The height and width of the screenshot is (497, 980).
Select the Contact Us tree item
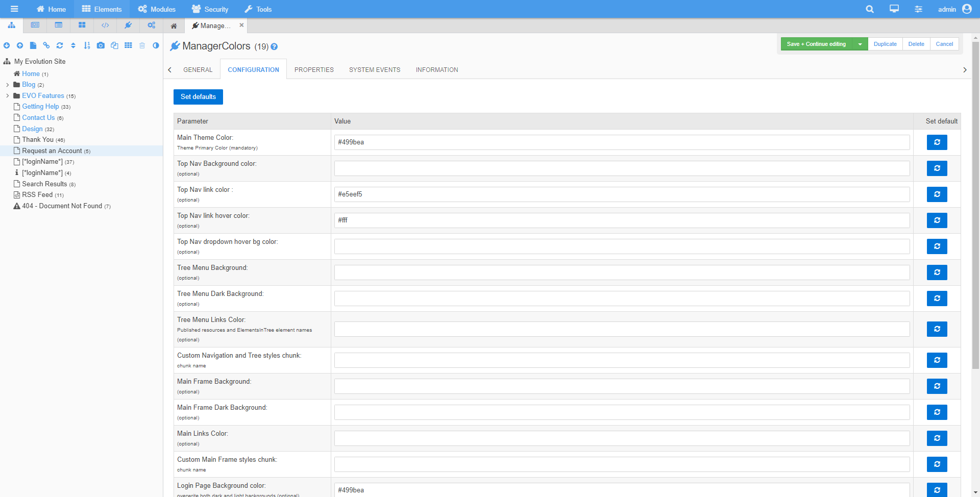click(x=38, y=117)
